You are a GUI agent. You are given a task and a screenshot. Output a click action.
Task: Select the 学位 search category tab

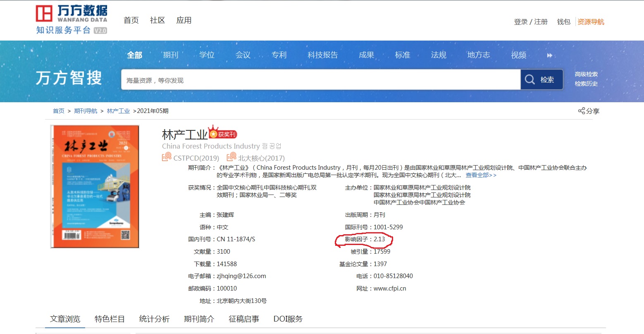[x=207, y=55]
